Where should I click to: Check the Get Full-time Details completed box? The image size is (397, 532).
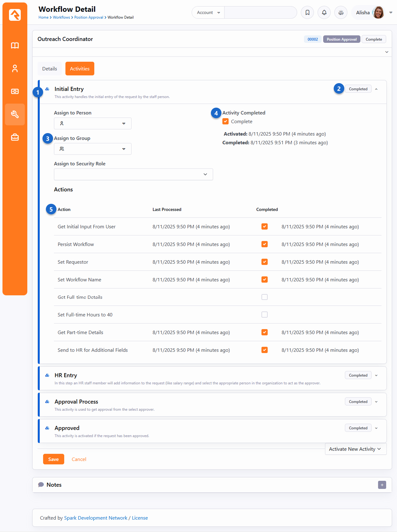coord(265,297)
